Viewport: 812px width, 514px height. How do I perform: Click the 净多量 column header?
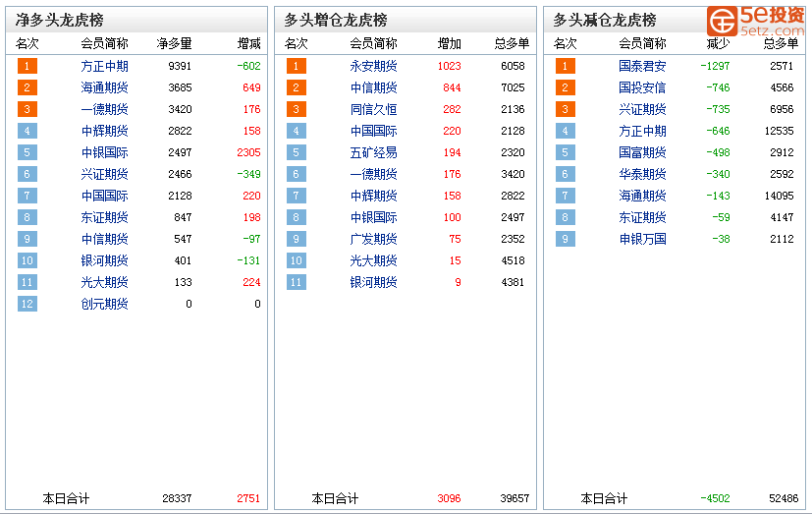click(x=175, y=43)
